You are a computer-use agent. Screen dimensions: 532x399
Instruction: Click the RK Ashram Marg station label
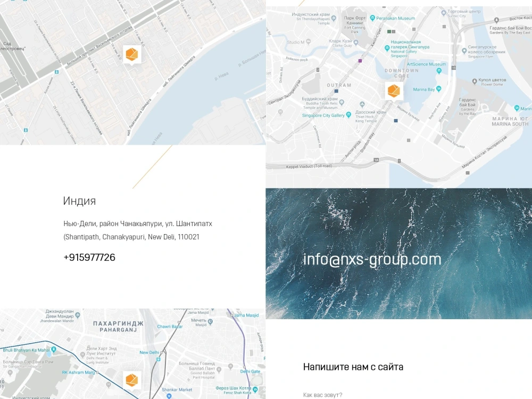[x=78, y=372]
